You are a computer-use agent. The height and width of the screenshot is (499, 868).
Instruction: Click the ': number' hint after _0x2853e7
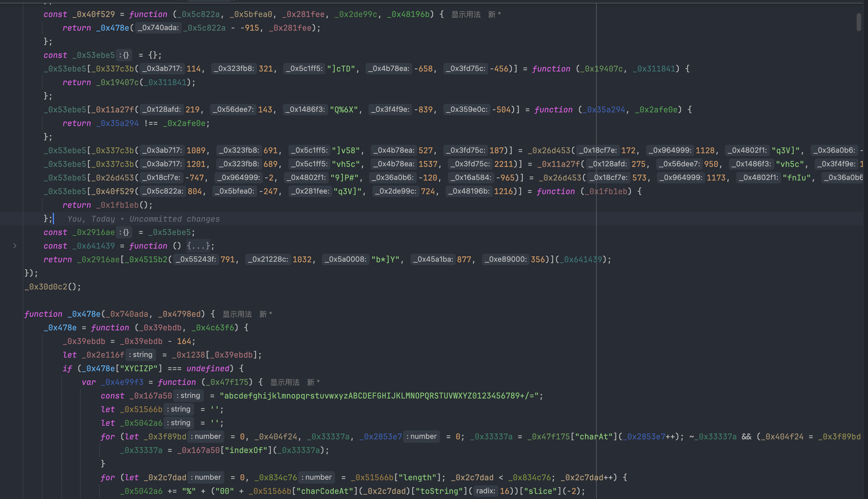pos(421,437)
